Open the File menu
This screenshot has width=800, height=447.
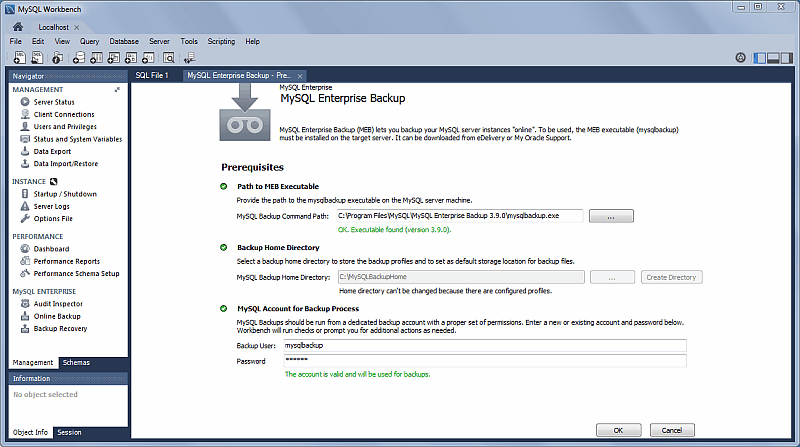click(x=16, y=41)
